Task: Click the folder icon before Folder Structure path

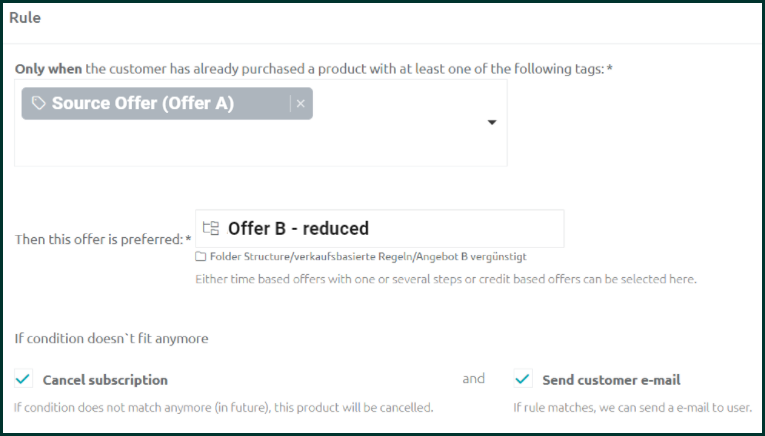Action: 201,257
